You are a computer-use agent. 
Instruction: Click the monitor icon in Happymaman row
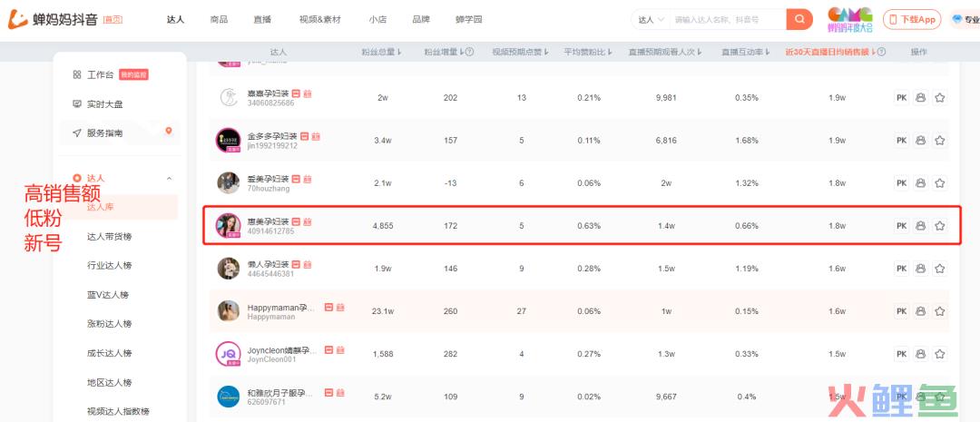tap(920, 310)
